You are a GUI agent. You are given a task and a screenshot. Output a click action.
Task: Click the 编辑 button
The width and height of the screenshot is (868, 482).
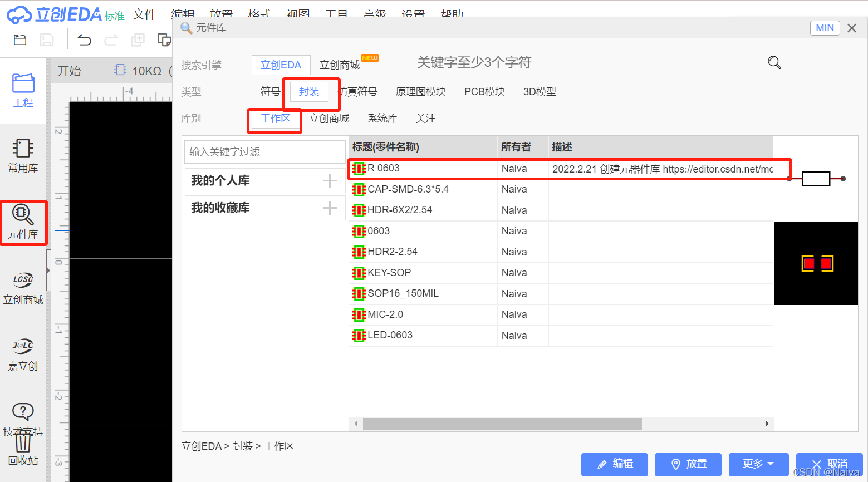615,464
